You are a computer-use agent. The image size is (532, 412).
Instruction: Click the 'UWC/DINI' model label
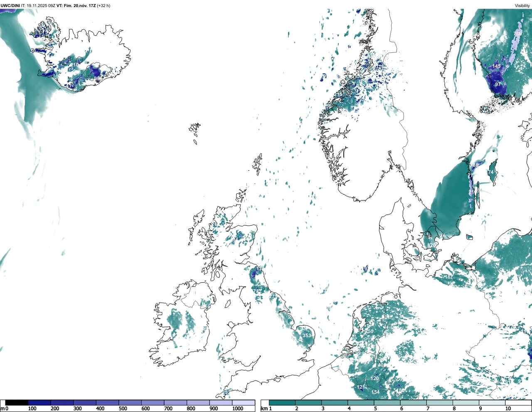click(10, 5)
